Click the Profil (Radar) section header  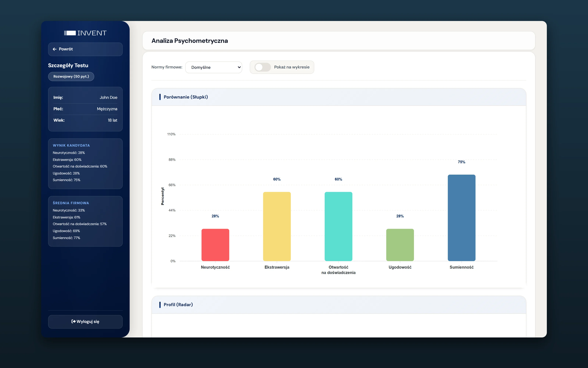click(x=339, y=305)
